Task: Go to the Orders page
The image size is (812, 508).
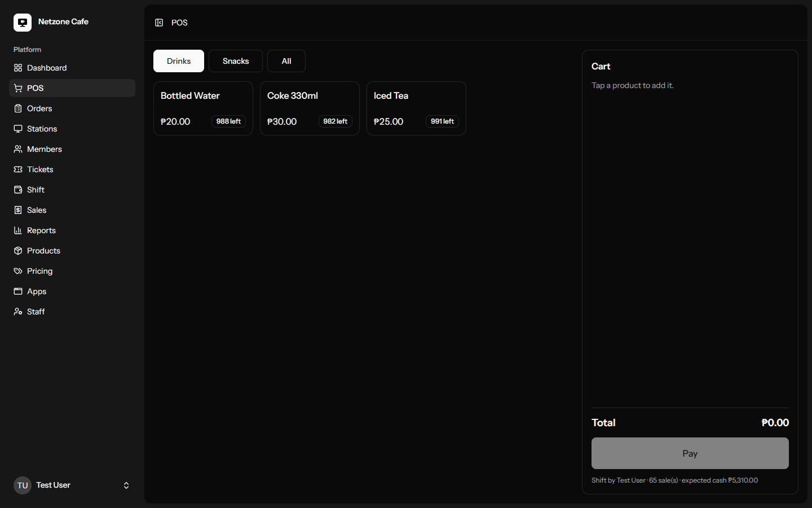Action: click(72, 108)
